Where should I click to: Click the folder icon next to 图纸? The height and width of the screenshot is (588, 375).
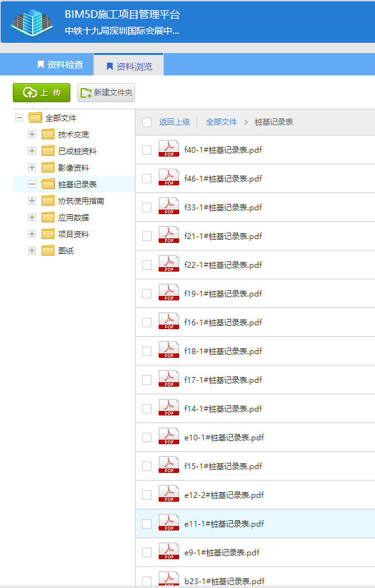(48, 251)
